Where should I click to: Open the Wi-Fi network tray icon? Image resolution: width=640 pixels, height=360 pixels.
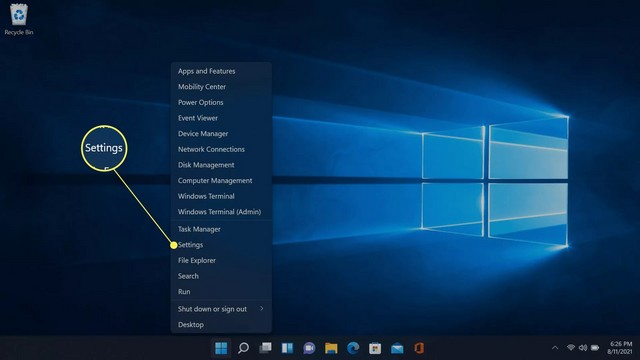click(571, 348)
